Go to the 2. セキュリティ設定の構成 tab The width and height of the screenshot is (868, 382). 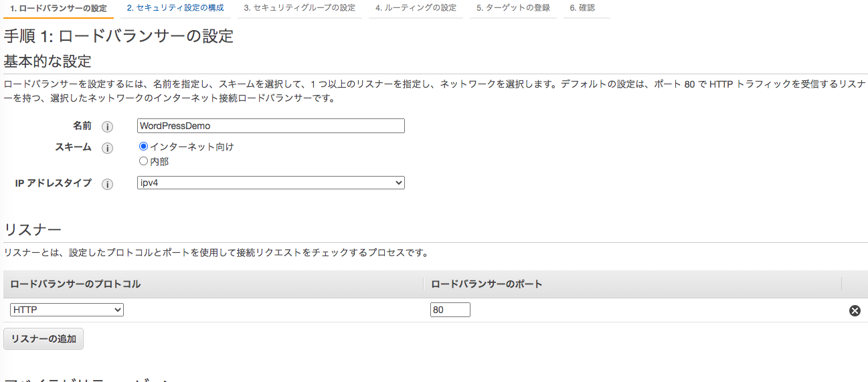pyautogui.click(x=175, y=8)
